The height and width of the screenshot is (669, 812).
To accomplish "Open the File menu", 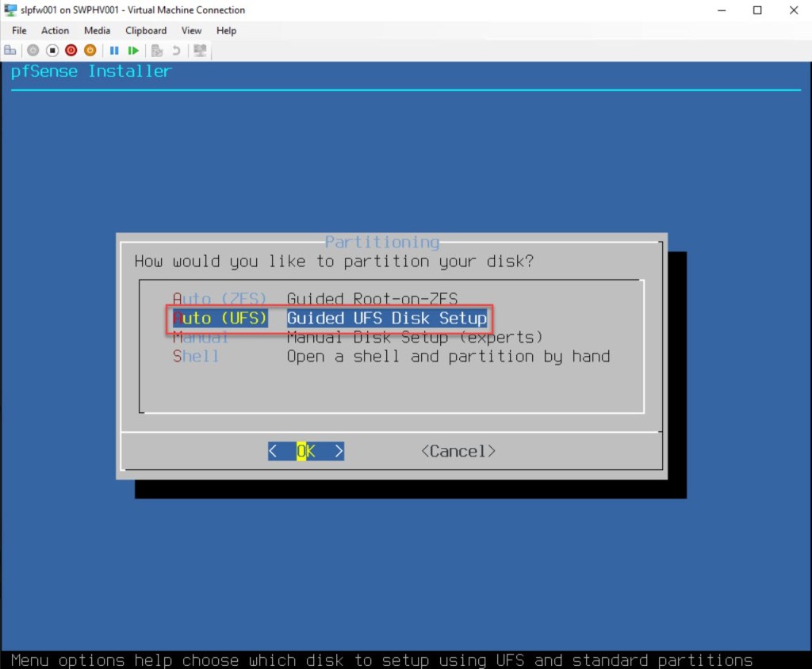I will click(19, 30).
